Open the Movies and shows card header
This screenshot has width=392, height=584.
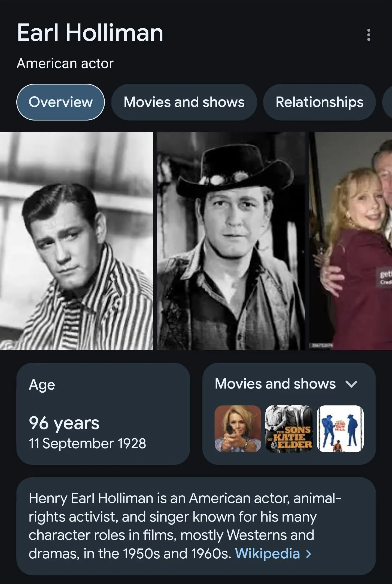coord(275,383)
